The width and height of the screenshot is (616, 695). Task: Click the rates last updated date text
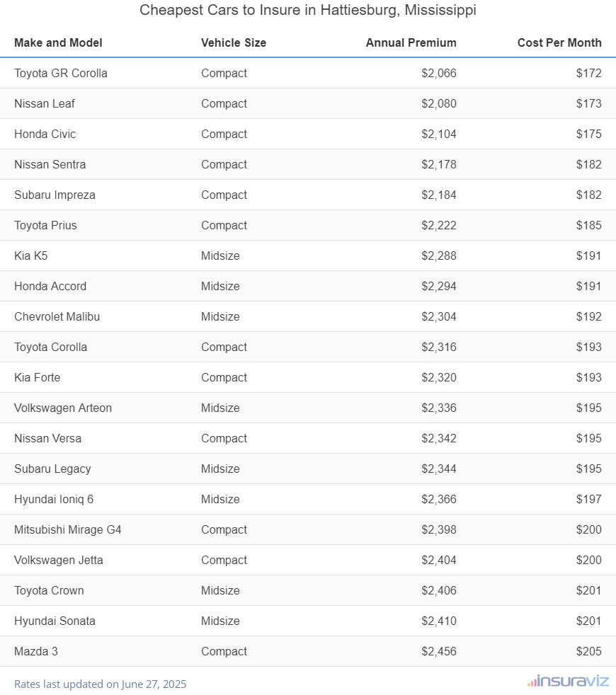(101, 684)
